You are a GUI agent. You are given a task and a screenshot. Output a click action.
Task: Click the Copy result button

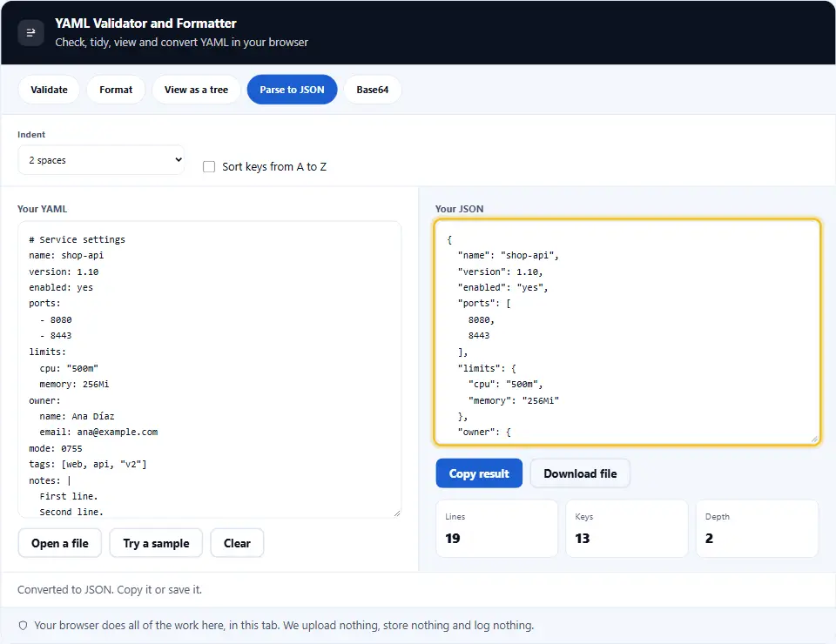coord(479,473)
